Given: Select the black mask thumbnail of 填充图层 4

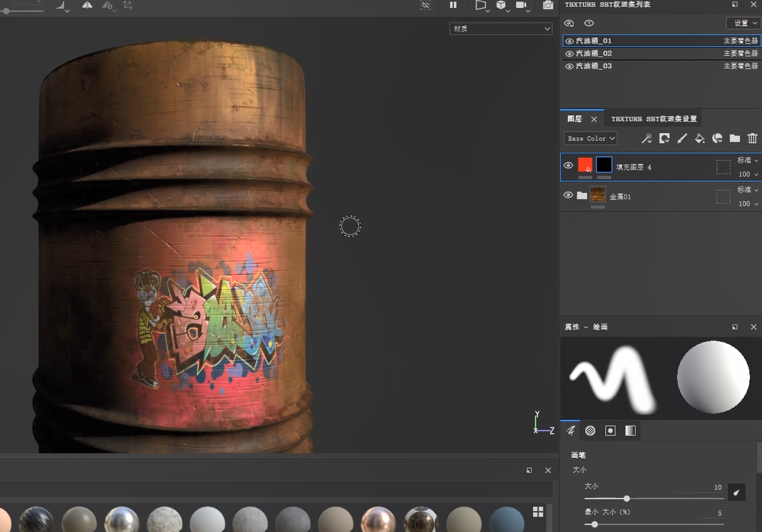Looking at the screenshot, I should [604, 165].
